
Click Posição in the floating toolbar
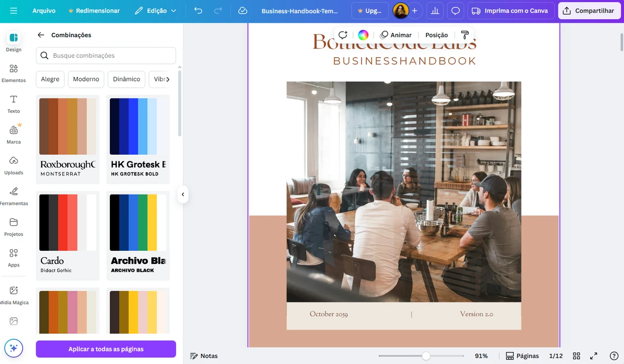pyautogui.click(x=436, y=35)
